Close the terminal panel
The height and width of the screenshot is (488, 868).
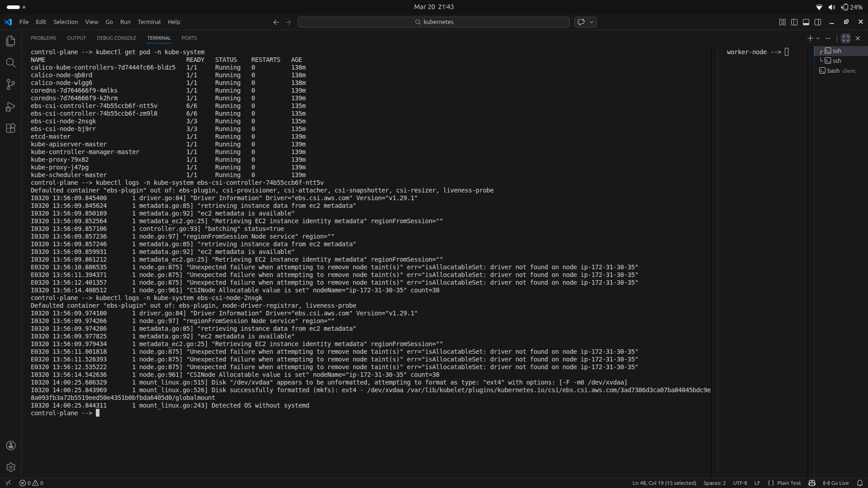(x=858, y=38)
